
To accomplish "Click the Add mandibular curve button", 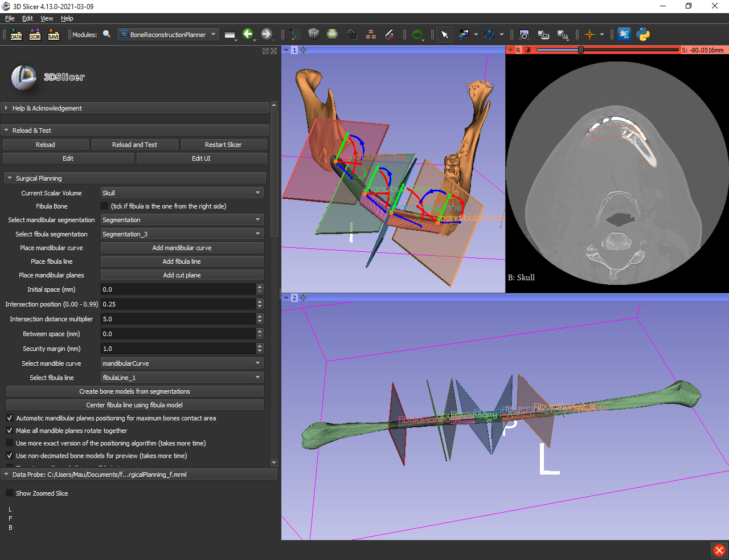I will (182, 248).
